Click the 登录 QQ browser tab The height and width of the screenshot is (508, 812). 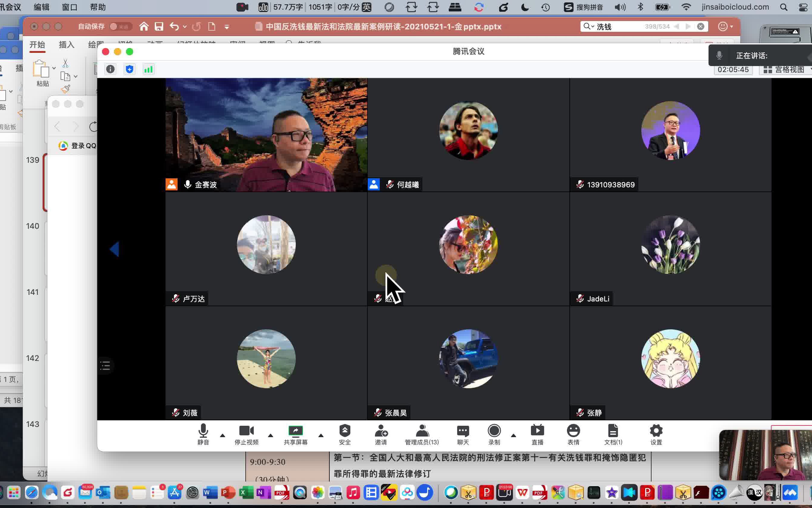(x=78, y=146)
